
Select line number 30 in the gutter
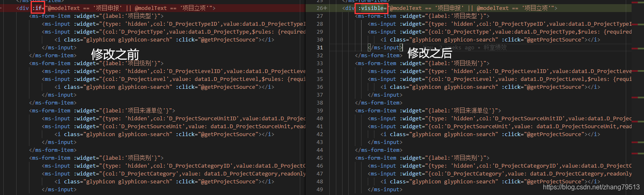coord(319,39)
